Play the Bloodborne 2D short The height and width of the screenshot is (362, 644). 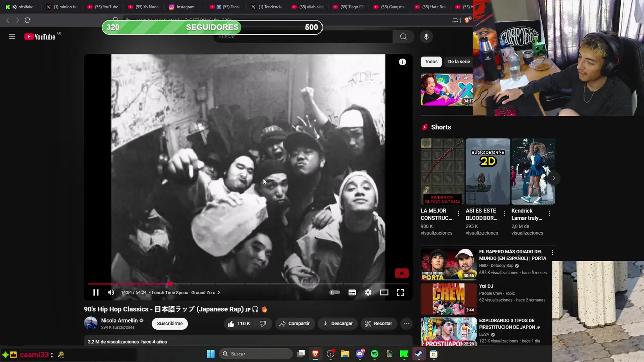[x=488, y=171]
